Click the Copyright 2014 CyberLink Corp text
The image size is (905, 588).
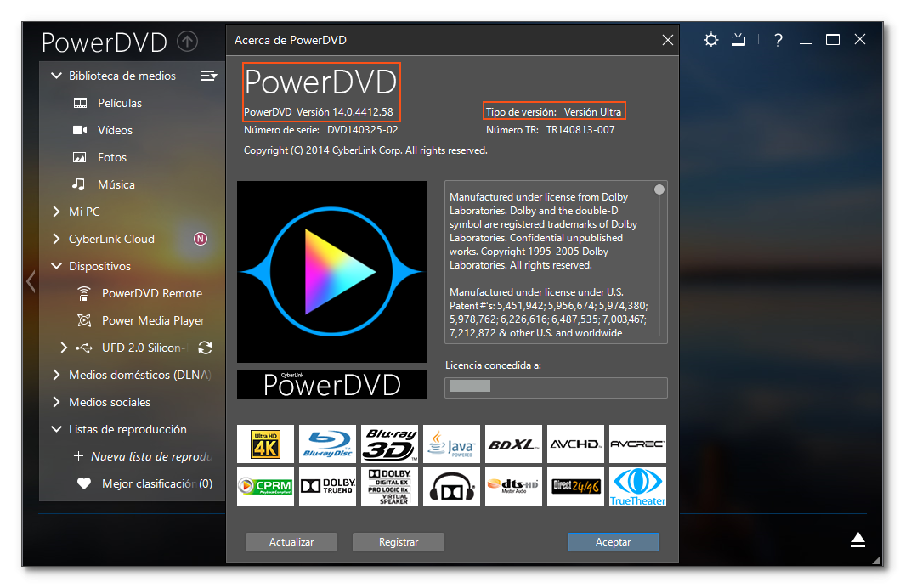(x=365, y=150)
